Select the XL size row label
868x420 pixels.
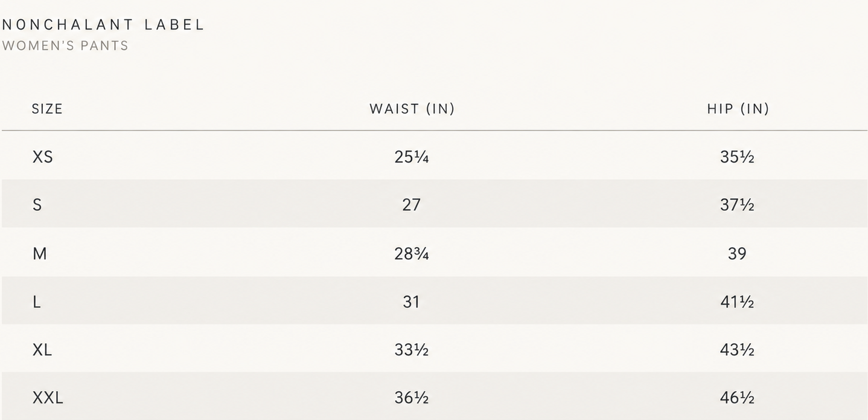tap(42, 350)
